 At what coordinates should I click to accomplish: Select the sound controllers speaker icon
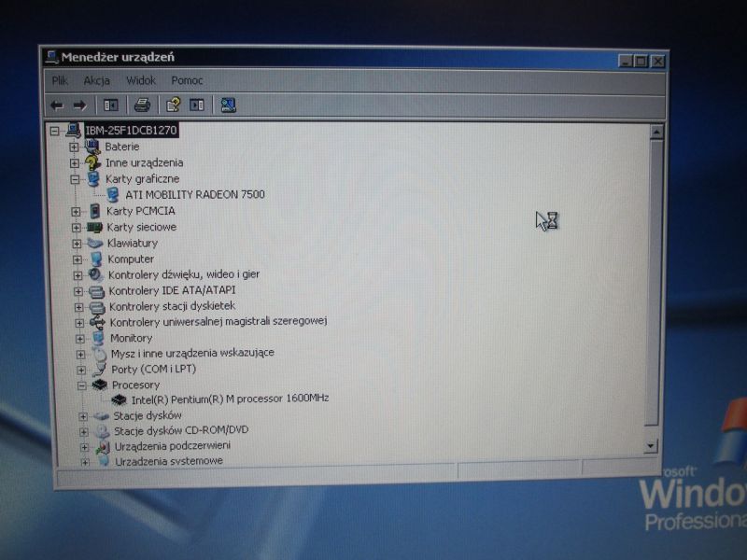click(x=96, y=274)
